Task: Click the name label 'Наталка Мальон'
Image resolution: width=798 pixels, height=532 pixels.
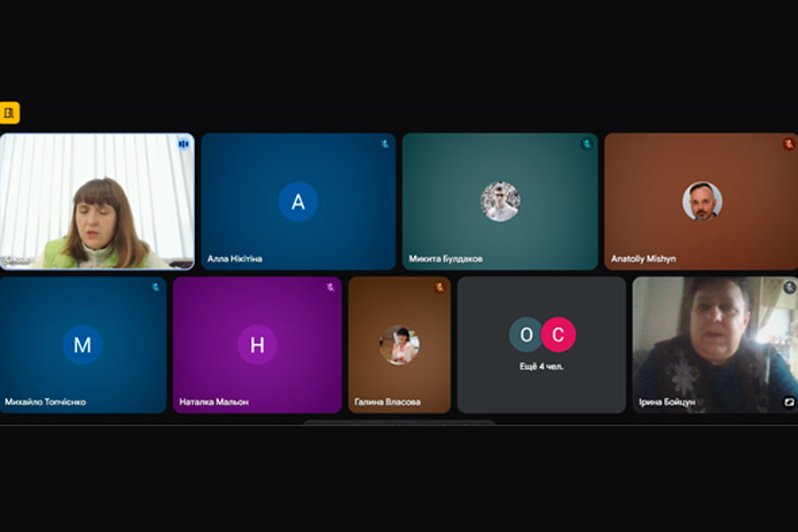Action: pyautogui.click(x=214, y=402)
